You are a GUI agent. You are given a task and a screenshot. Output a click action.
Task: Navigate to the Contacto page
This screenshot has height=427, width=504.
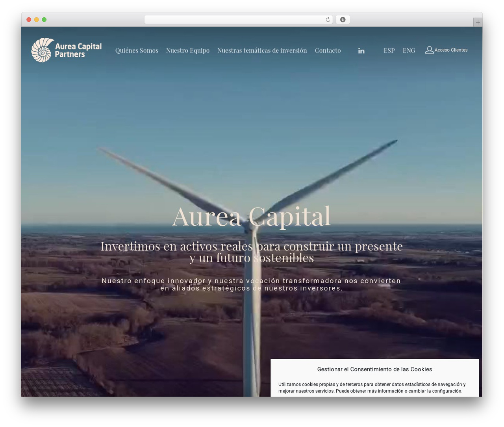[328, 50]
